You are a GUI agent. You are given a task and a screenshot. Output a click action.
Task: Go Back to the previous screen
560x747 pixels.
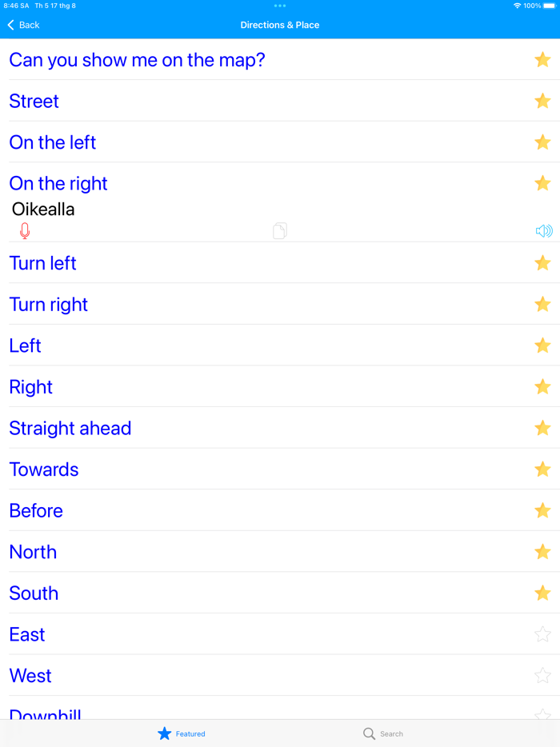tap(22, 25)
